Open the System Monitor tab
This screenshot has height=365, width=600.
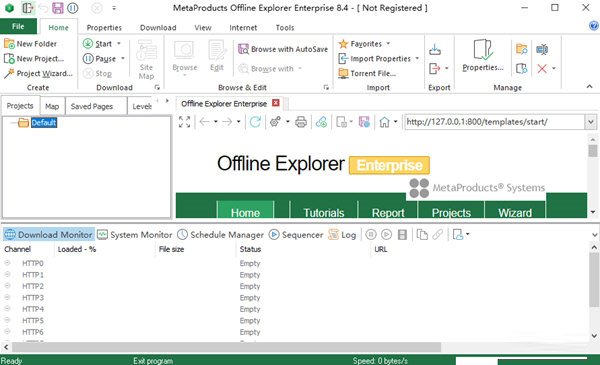(x=135, y=235)
